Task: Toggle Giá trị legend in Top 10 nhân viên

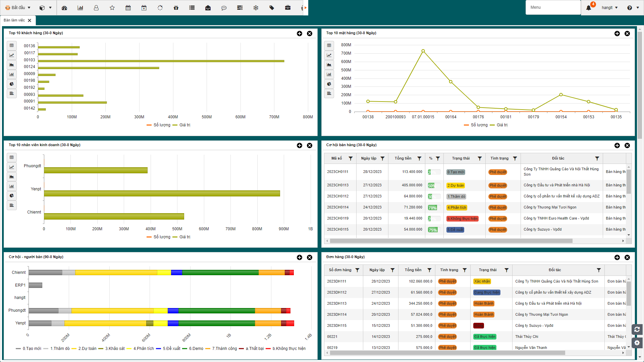Action: (x=181, y=237)
